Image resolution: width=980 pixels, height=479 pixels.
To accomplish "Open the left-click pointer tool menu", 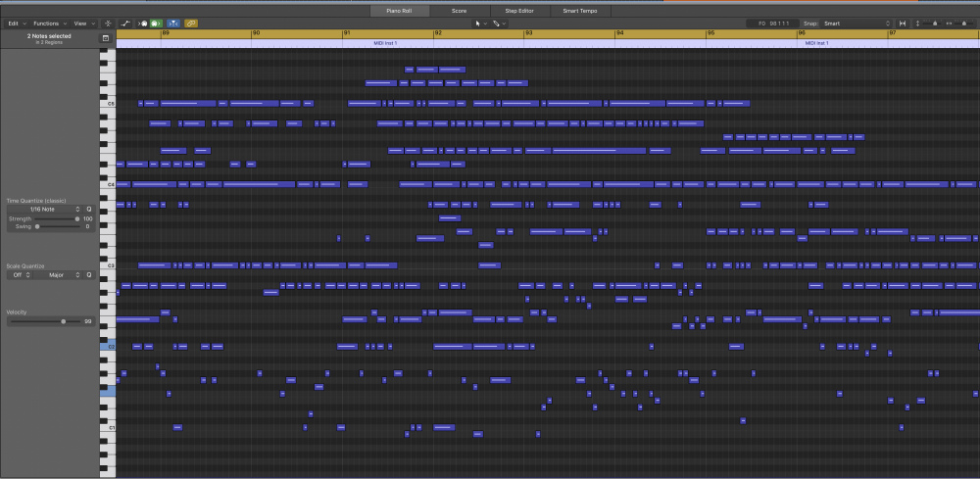I will pos(479,23).
